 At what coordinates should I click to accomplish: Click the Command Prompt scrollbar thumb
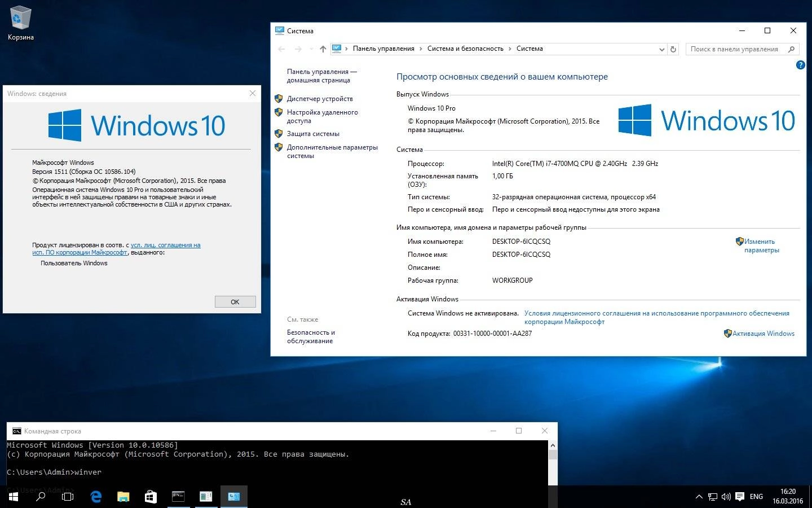point(553,455)
